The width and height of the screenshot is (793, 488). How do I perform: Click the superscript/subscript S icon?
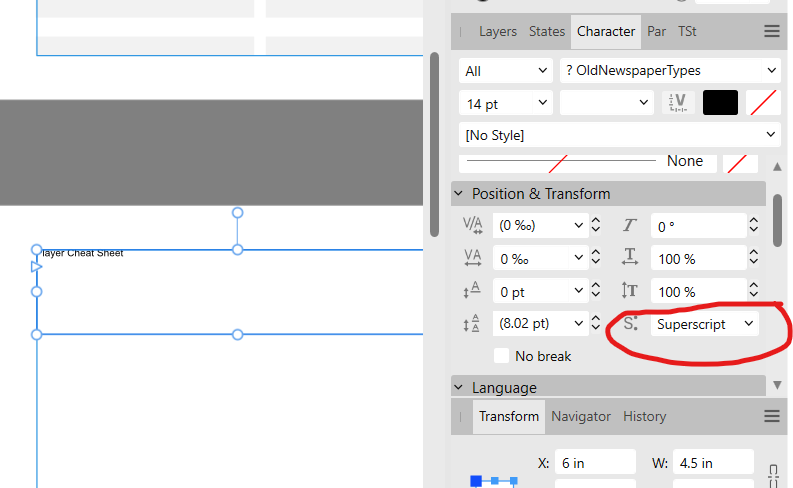click(631, 324)
